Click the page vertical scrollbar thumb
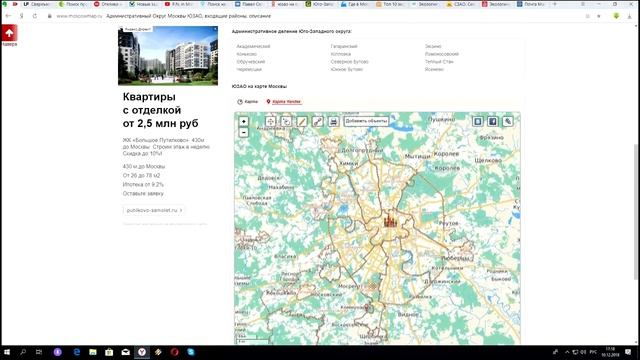 click(x=636, y=212)
